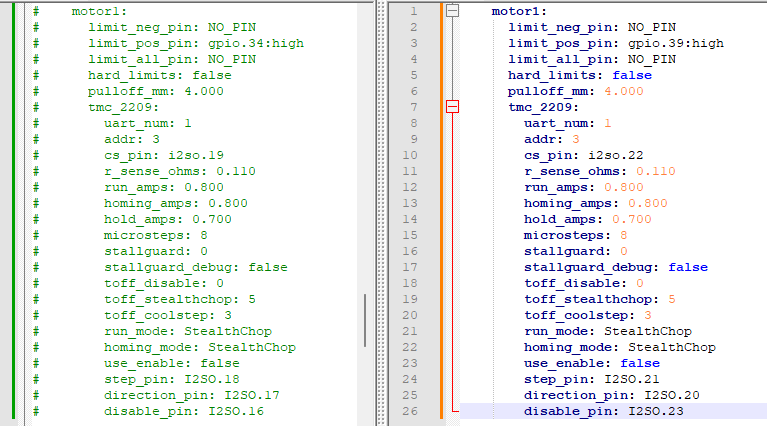The height and width of the screenshot is (426, 767).
Task: Collapse the motor1 fold marker on line 1
Action: point(452,11)
